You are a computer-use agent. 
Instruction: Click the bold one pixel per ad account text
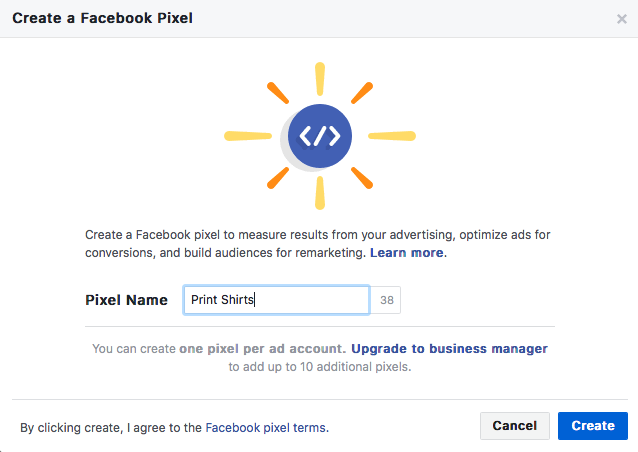click(x=262, y=349)
